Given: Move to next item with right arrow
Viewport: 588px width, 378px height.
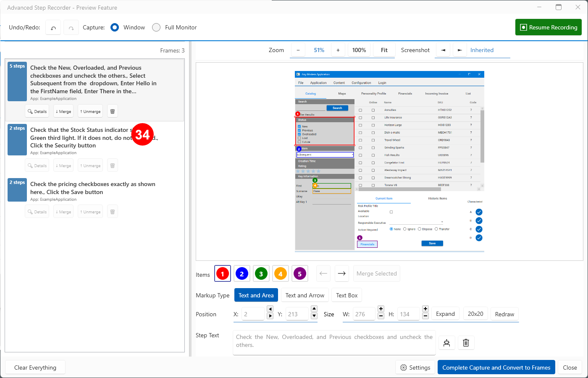Looking at the screenshot, I should (342, 273).
